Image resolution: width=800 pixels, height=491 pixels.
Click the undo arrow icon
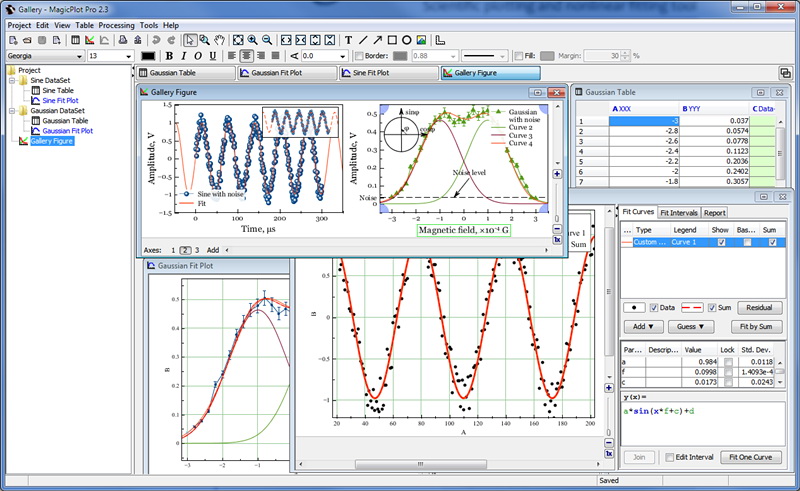157,40
